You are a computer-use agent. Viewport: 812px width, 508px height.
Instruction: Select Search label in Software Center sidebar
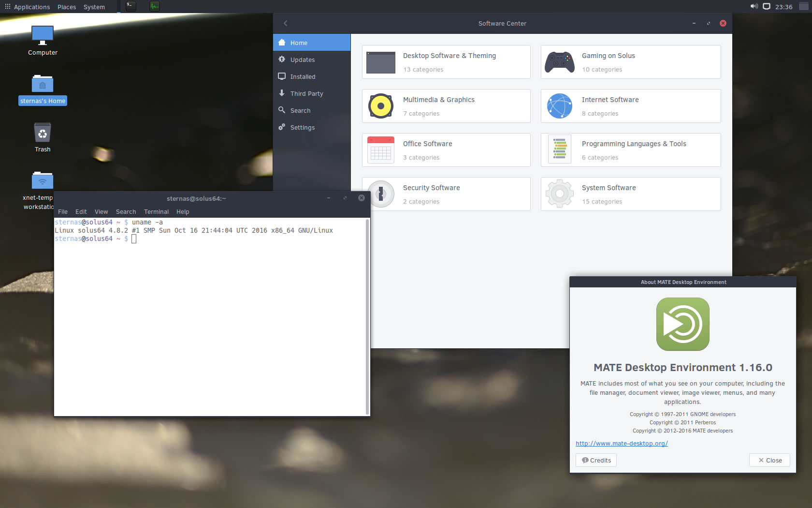coord(301,110)
